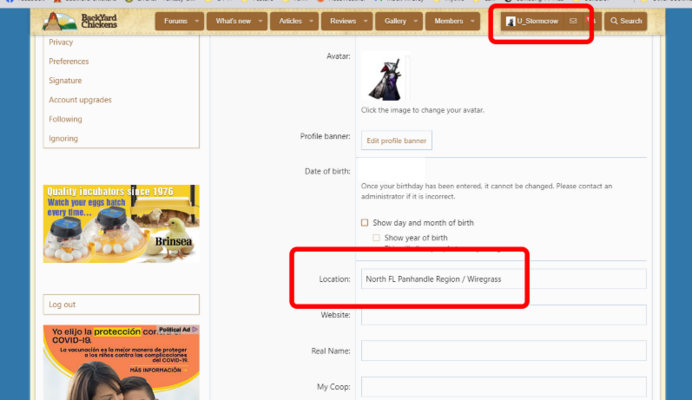Focus the My Coop input field
Viewport: 692px width, 400px height.
coord(504,387)
